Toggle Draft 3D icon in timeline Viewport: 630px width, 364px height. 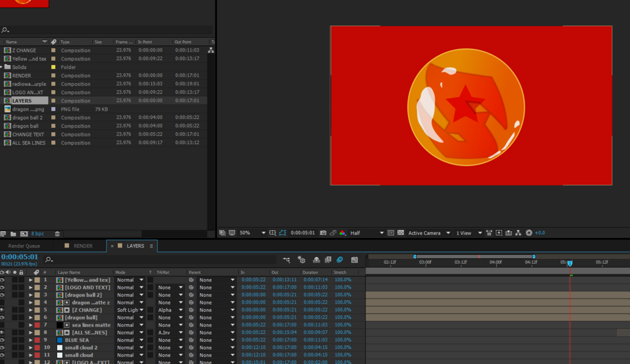(x=302, y=260)
